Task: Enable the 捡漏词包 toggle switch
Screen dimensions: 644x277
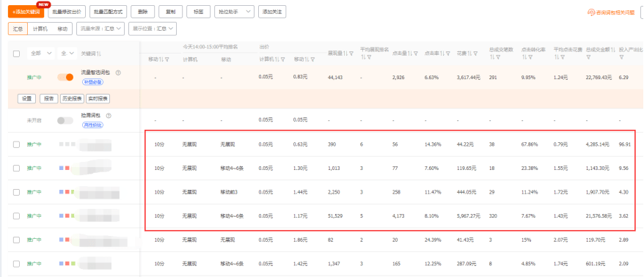Action: click(65, 120)
